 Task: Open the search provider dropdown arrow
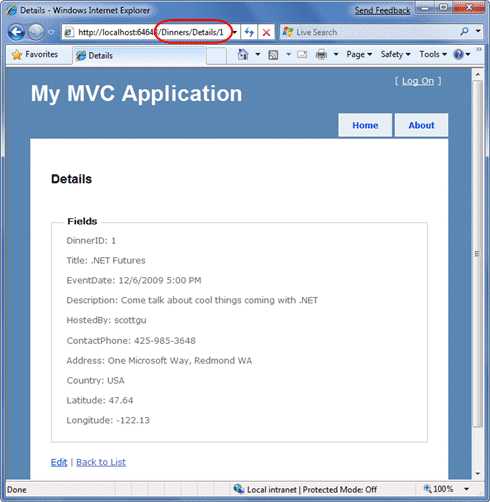(478, 31)
